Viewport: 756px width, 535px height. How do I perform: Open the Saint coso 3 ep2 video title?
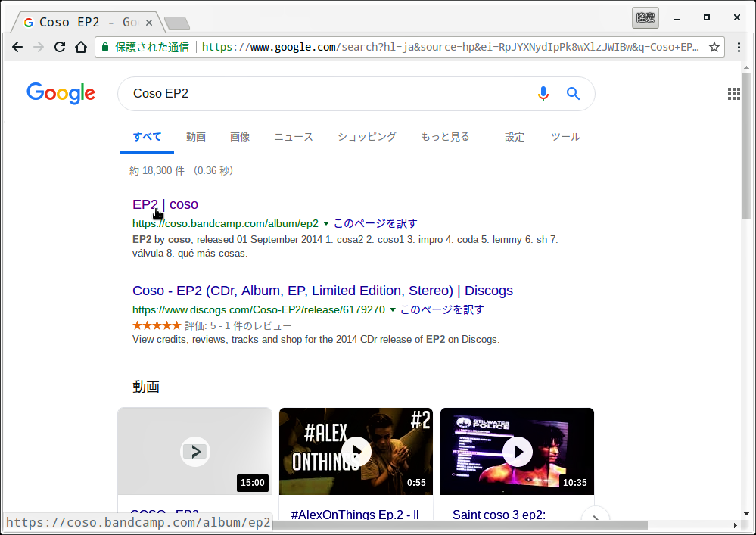pyautogui.click(x=499, y=515)
